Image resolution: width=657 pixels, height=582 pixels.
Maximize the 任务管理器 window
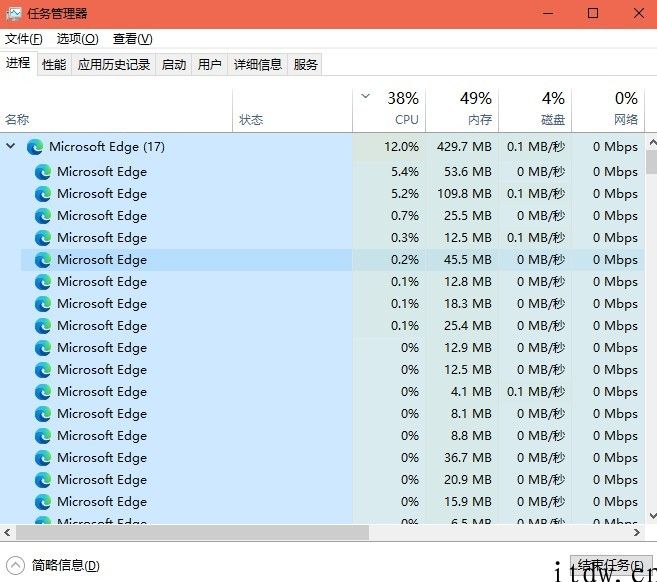pyautogui.click(x=592, y=13)
